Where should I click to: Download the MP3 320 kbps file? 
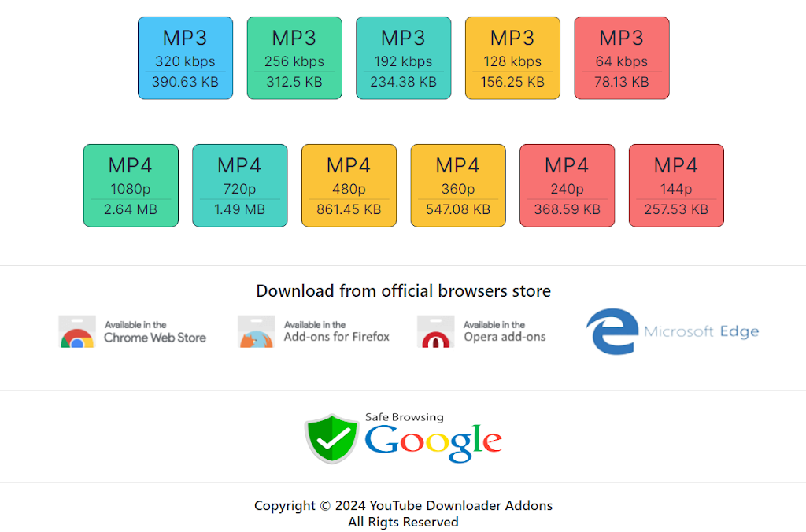(185, 58)
